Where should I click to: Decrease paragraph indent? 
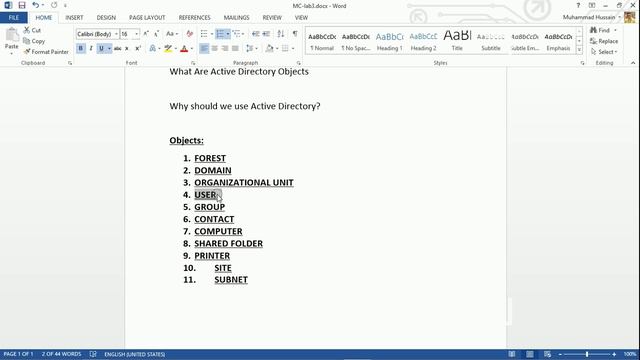click(256, 34)
